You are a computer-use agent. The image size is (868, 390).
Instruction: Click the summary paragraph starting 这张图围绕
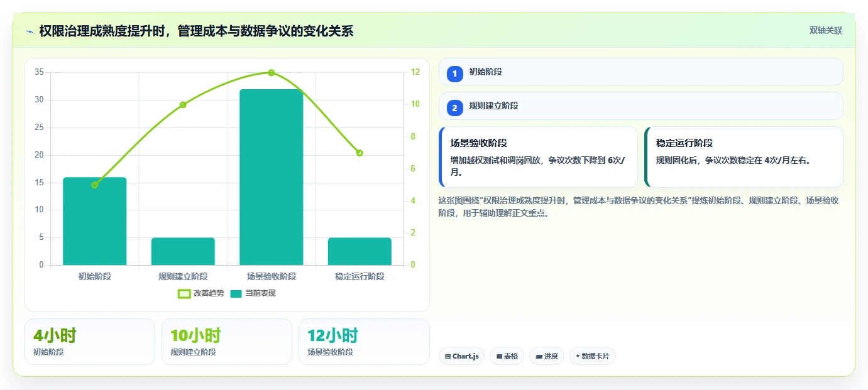639,207
